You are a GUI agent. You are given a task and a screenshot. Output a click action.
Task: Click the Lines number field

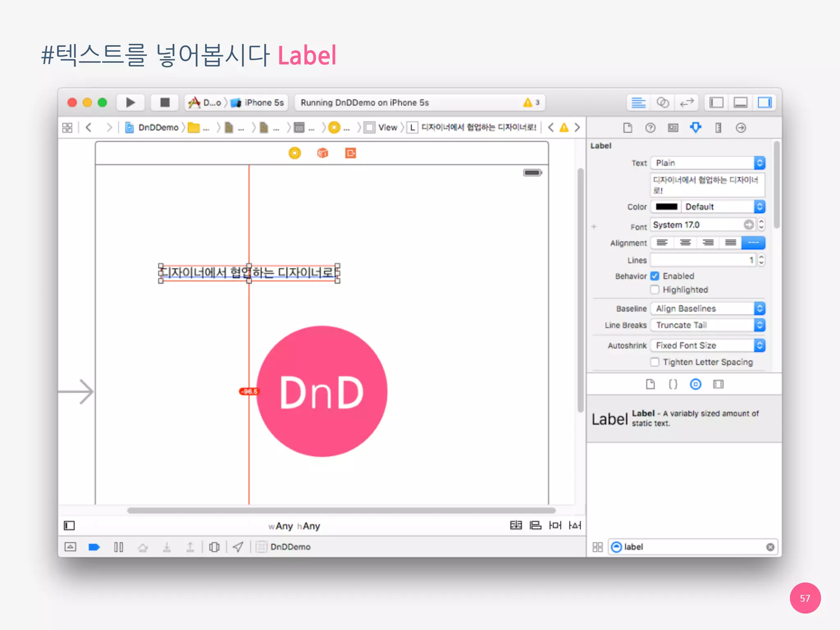coord(703,260)
